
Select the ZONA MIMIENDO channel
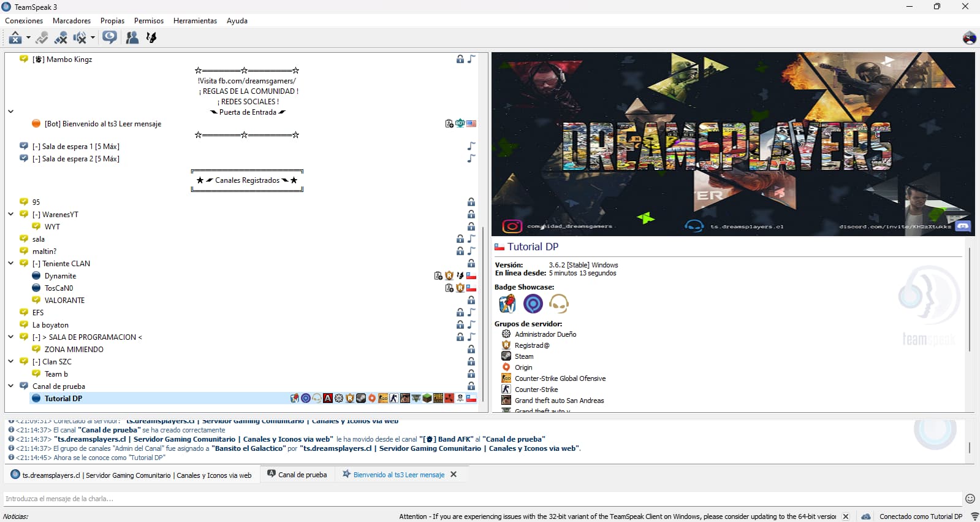click(x=74, y=350)
